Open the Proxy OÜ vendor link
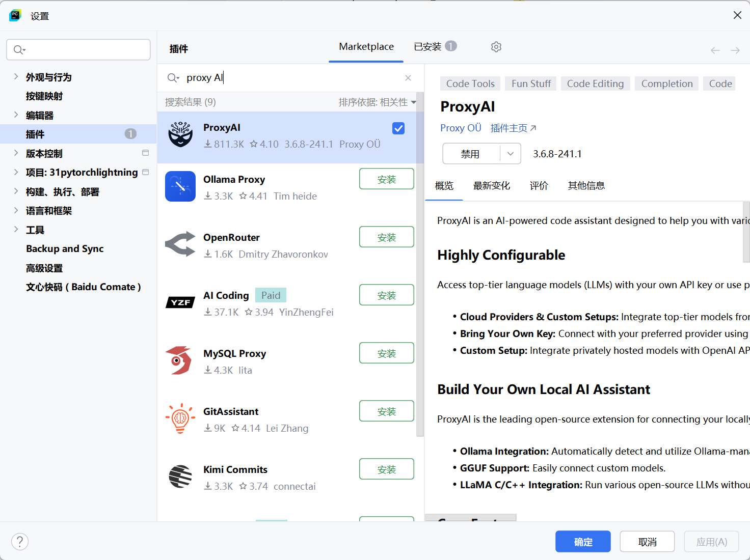The height and width of the screenshot is (560, 750). 461,128
